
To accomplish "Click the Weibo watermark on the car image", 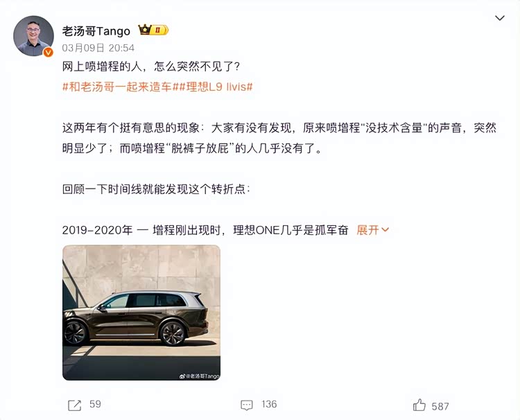I will pos(199,376).
